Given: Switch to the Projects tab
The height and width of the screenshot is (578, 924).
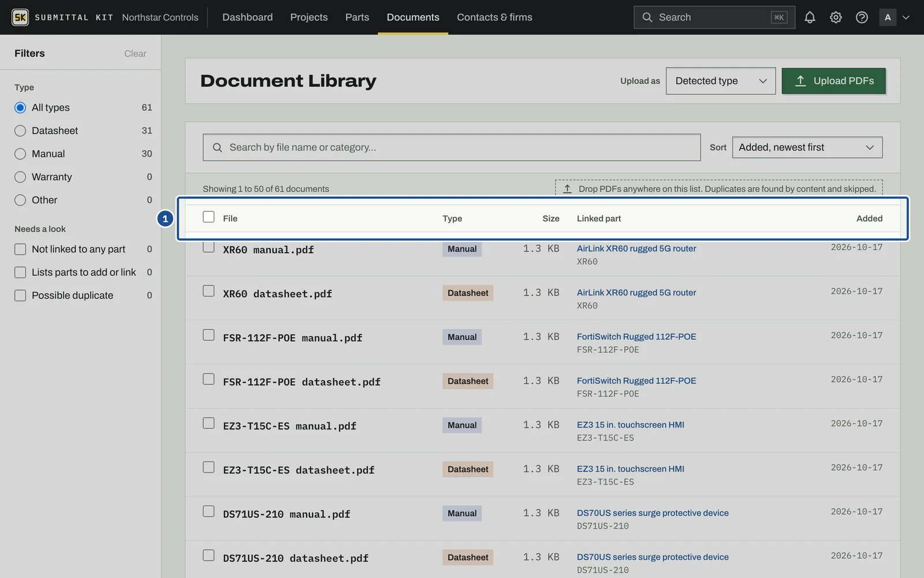Looking at the screenshot, I should (x=309, y=17).
